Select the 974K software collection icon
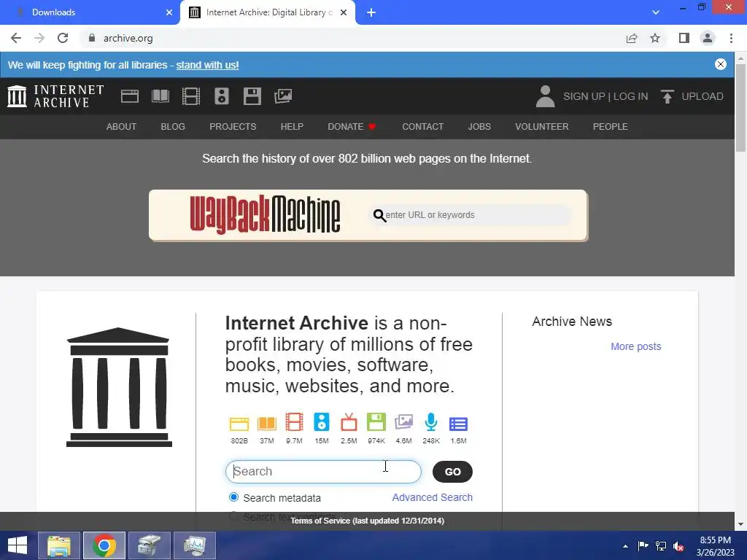747x560 pixels. [x=376, y=422]
